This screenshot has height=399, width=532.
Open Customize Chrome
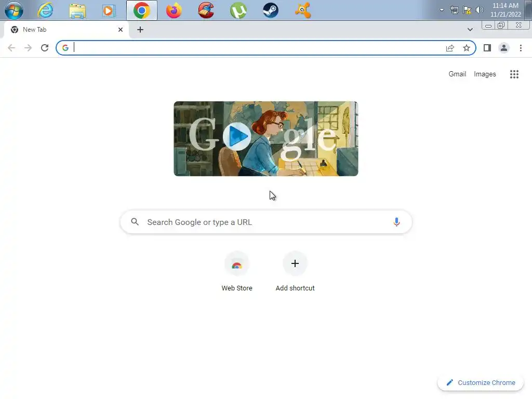tap(481, 382)
